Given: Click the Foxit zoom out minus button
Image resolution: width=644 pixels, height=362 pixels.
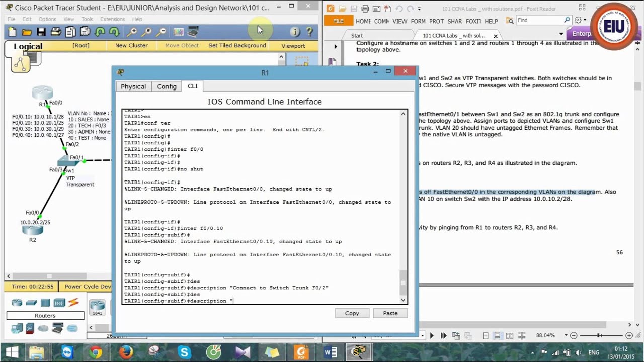Looking at the screenshot, I should click(x=574, y=335).
